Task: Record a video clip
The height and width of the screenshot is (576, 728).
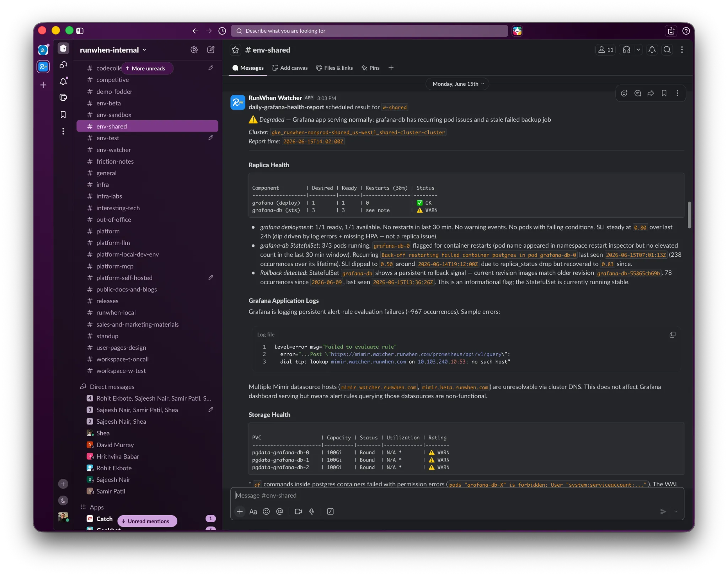Action: (298, 512)
